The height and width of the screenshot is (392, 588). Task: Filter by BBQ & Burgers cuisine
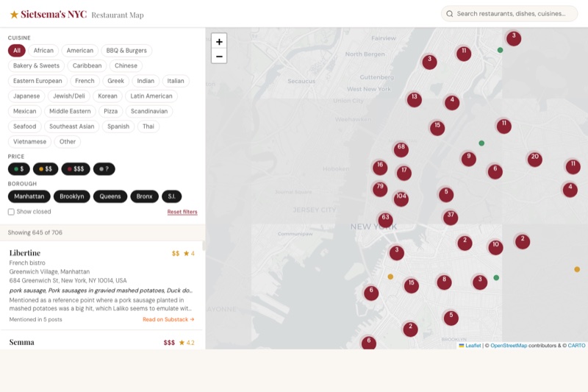pyautogui.click(x=126, y=50)
